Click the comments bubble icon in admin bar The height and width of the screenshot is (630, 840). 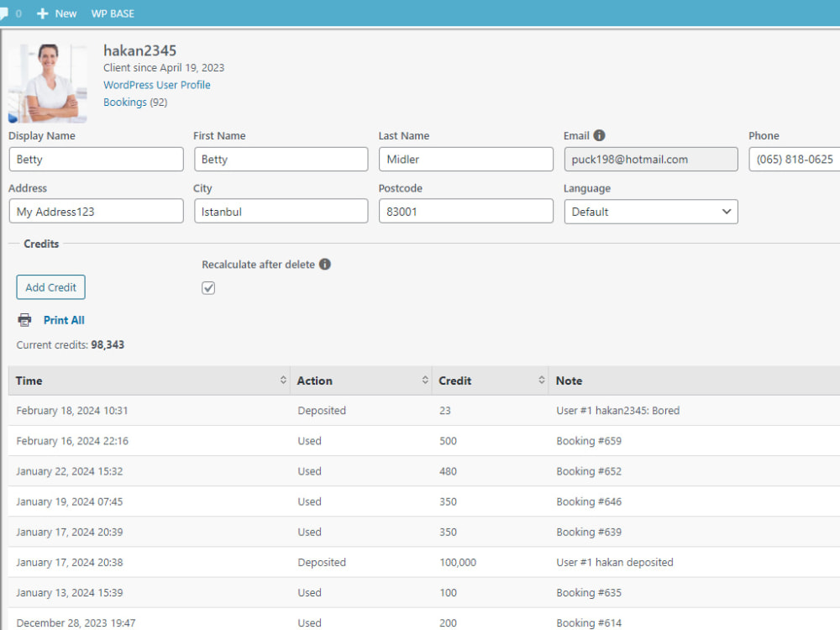point(3,13)
